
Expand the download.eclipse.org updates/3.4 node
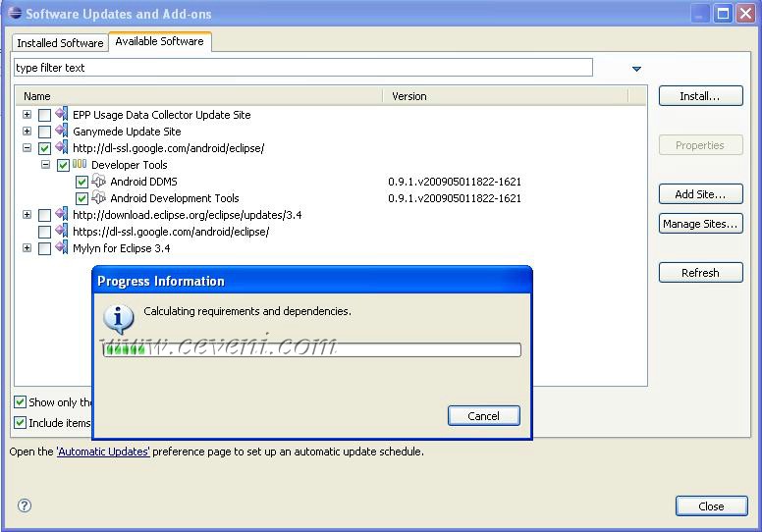27,214
